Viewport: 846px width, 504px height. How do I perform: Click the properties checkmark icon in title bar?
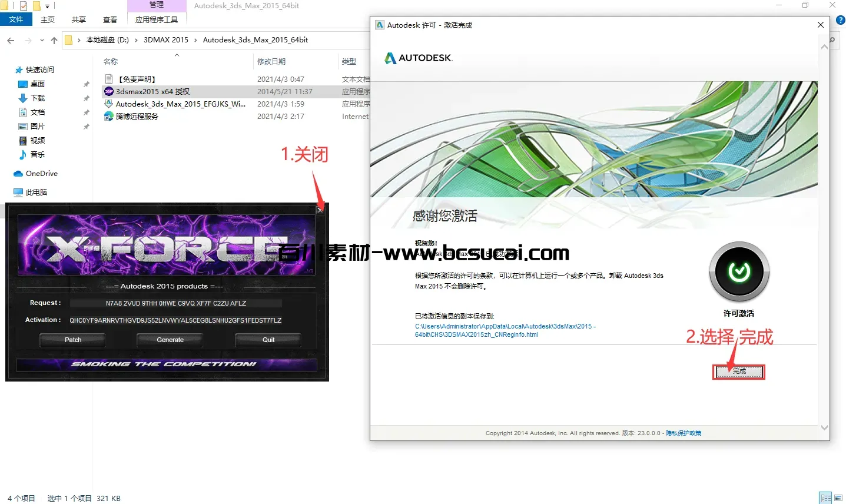pos(24,6)
